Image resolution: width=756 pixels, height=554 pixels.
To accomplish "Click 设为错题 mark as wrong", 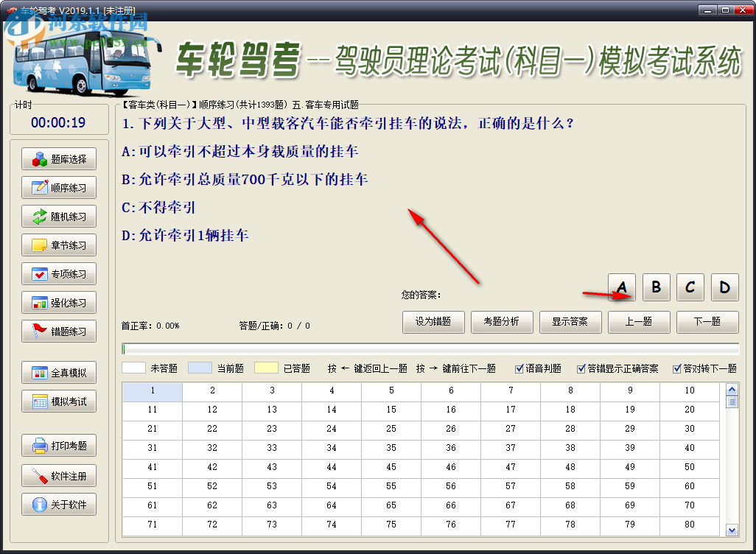I will (433, 322).
